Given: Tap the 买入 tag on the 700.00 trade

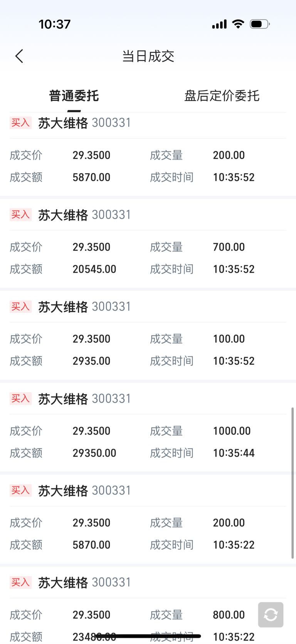Looking at the screenshot, I should click(20, 214).
